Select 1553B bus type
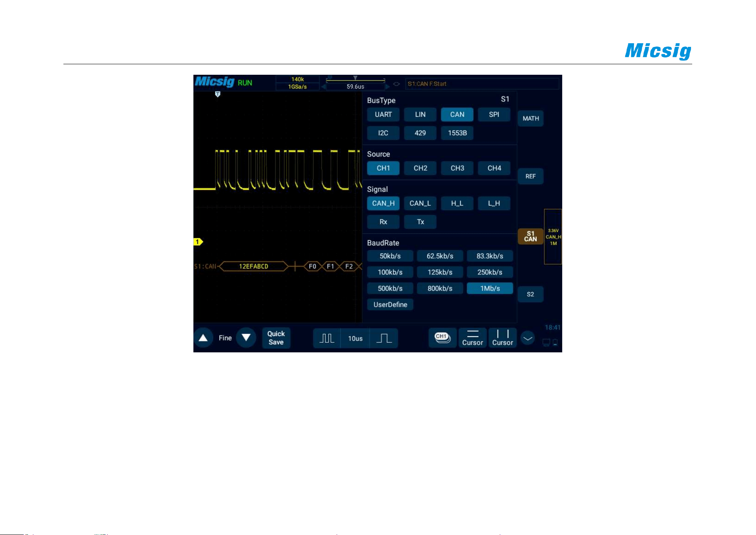The width and height of the screenshot is (756, 535). tap(457, 133)
